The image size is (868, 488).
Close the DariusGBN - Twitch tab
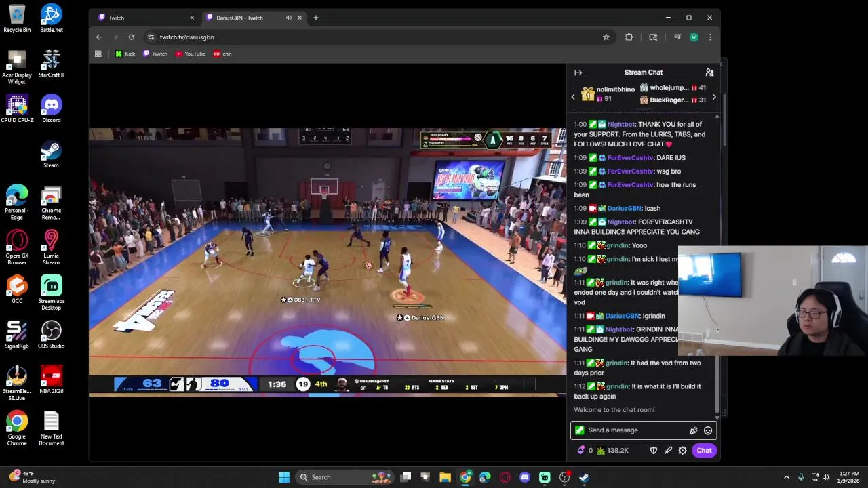[299, 18]
